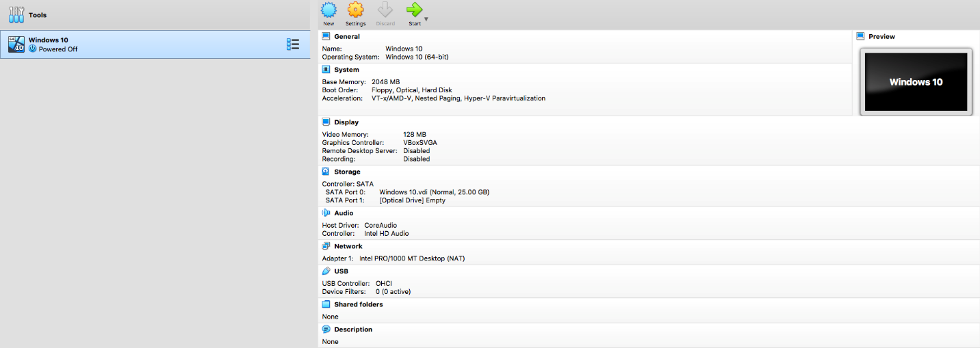
Task: Click None under Shared folders
Action: tap(330, 317)
